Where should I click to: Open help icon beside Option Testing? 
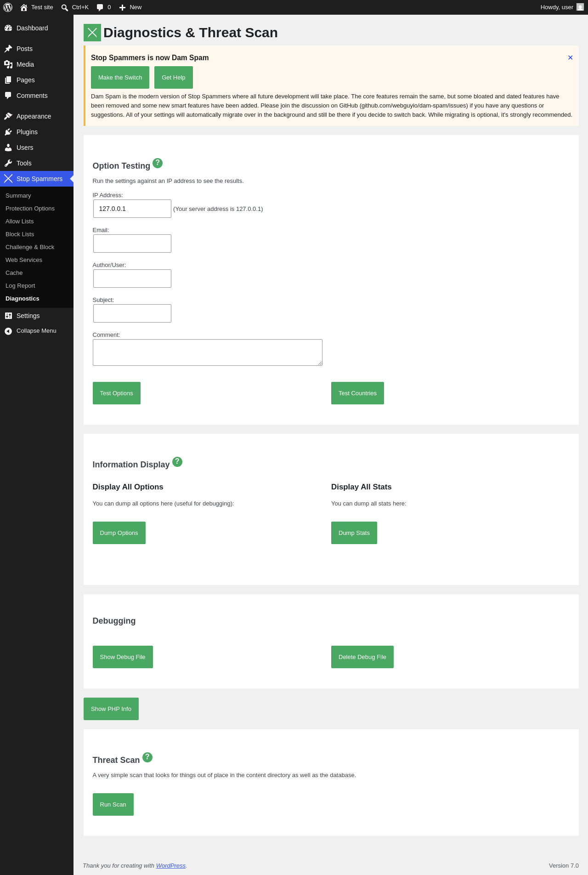pyautogui.click(x=158, y=163)
